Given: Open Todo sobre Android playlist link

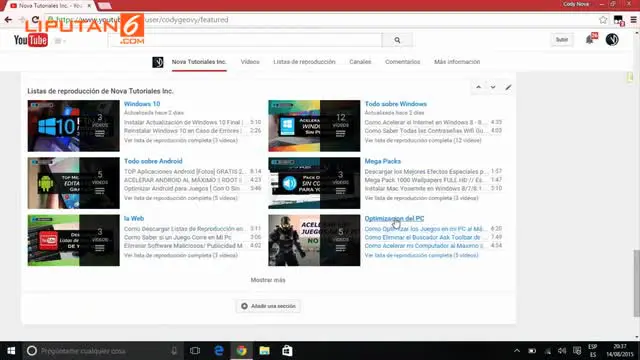Looking at the screenshot, I should pos(153,161).
